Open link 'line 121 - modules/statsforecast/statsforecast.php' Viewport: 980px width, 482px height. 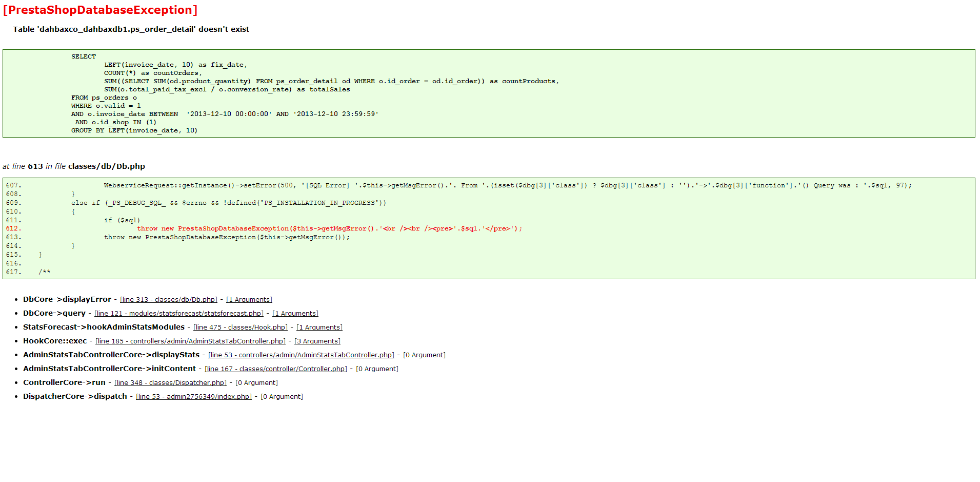pos(179,314)
